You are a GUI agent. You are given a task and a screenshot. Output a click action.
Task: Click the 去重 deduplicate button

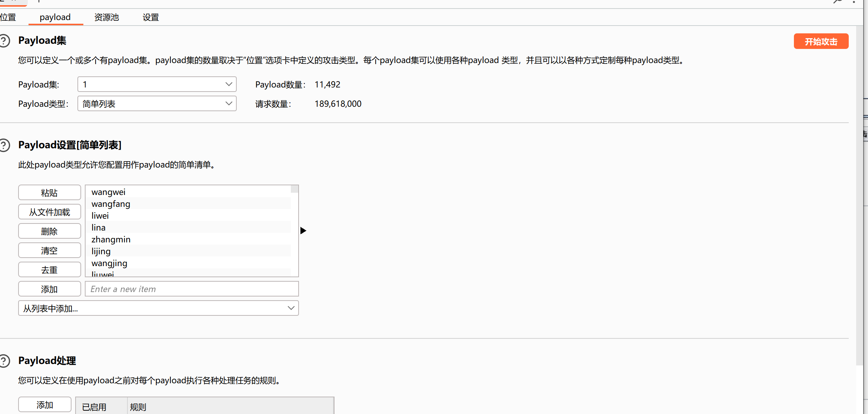(49, 270)
